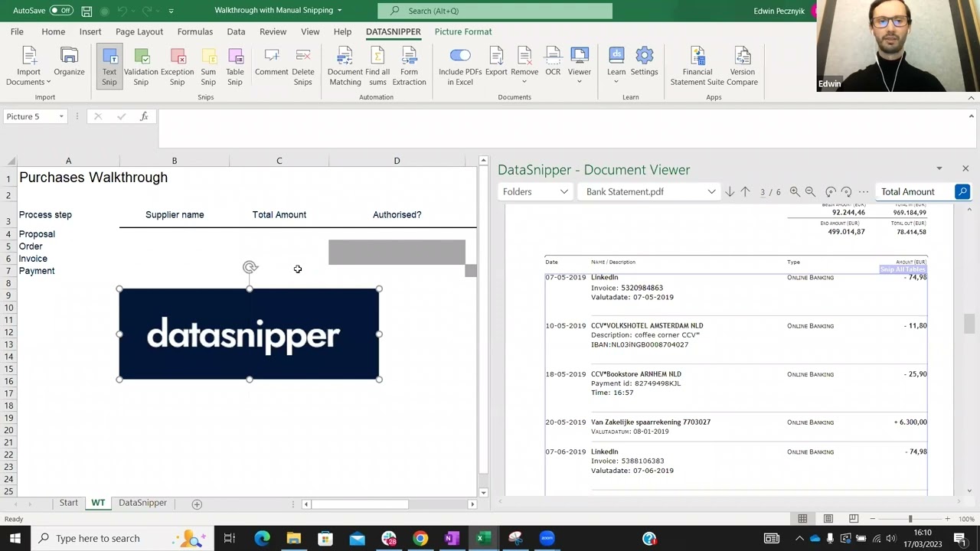Open the Bank Statement.pdf document dropdown

click(650, 192)
